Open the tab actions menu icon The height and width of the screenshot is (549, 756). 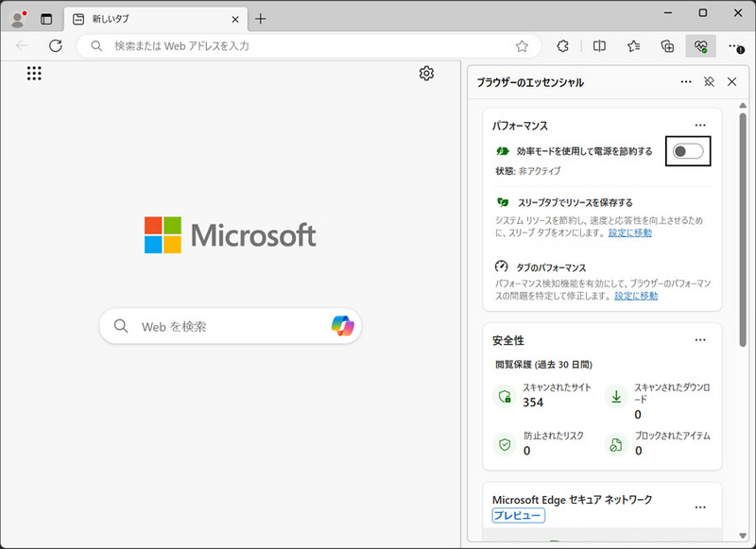(46, 19)
